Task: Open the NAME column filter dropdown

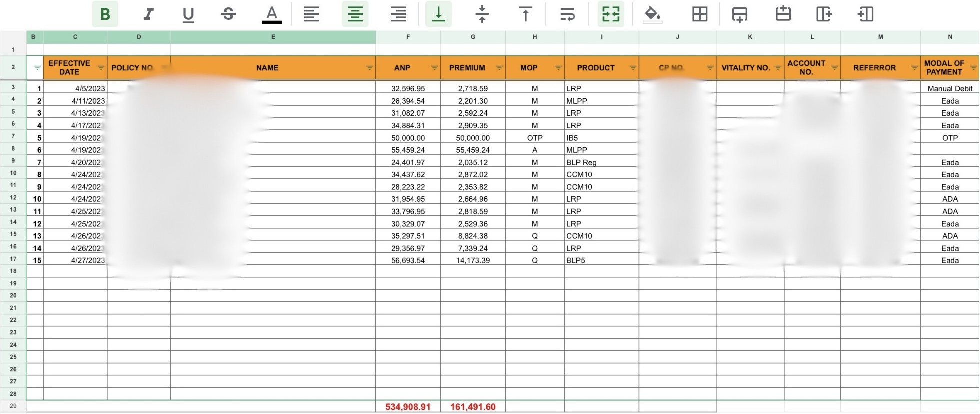Action: pos(369,68)
